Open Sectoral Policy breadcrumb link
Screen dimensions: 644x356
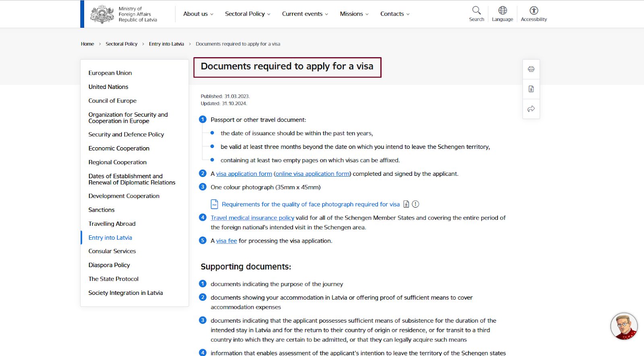pos(122,44)
